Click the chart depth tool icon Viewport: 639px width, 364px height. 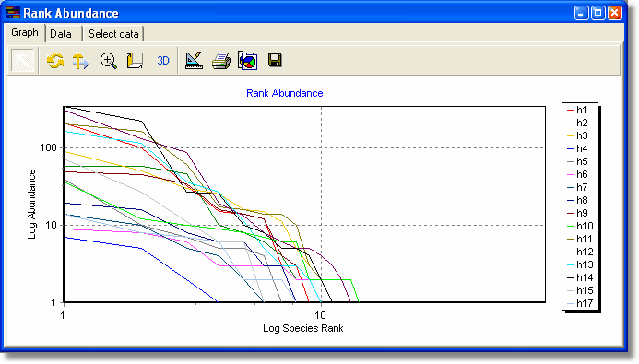point(135,61)
